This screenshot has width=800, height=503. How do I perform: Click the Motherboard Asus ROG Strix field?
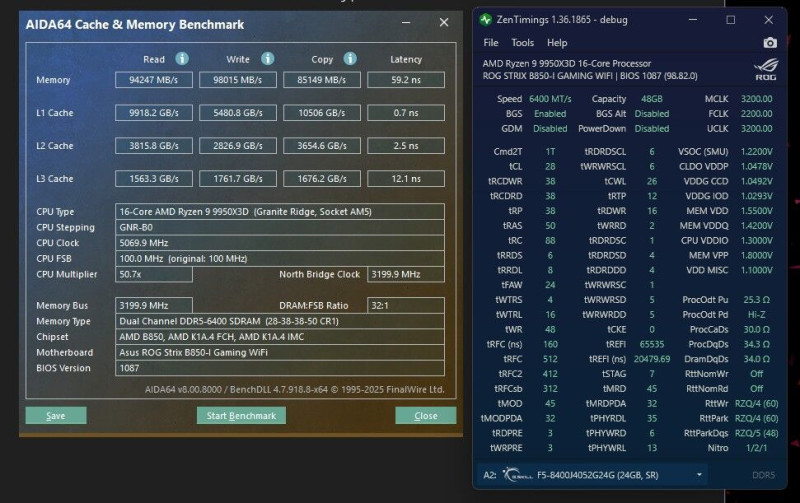click(x=280, y=353)
